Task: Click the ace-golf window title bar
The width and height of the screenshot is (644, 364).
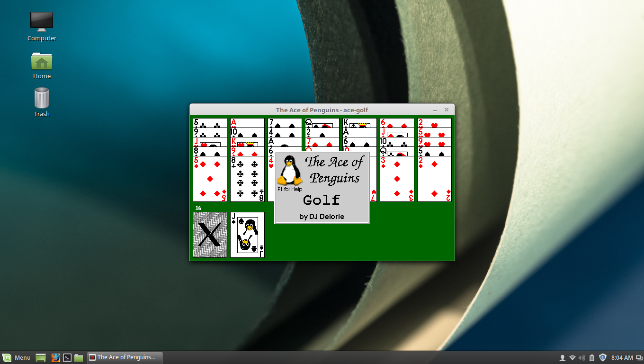Action: coord(322,110)
